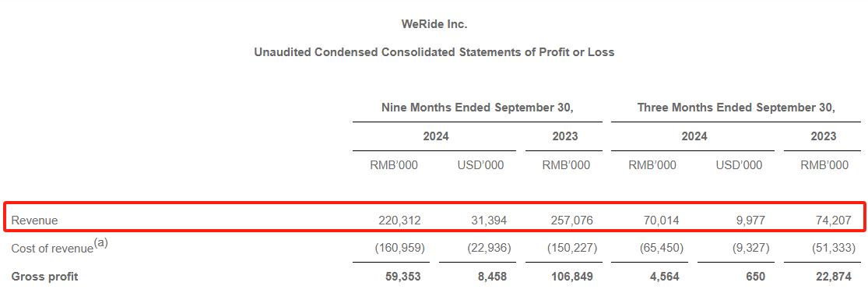The image size is (868, 293).
Task: Select the gross profit figure 106,849
Action: (571, 277)
